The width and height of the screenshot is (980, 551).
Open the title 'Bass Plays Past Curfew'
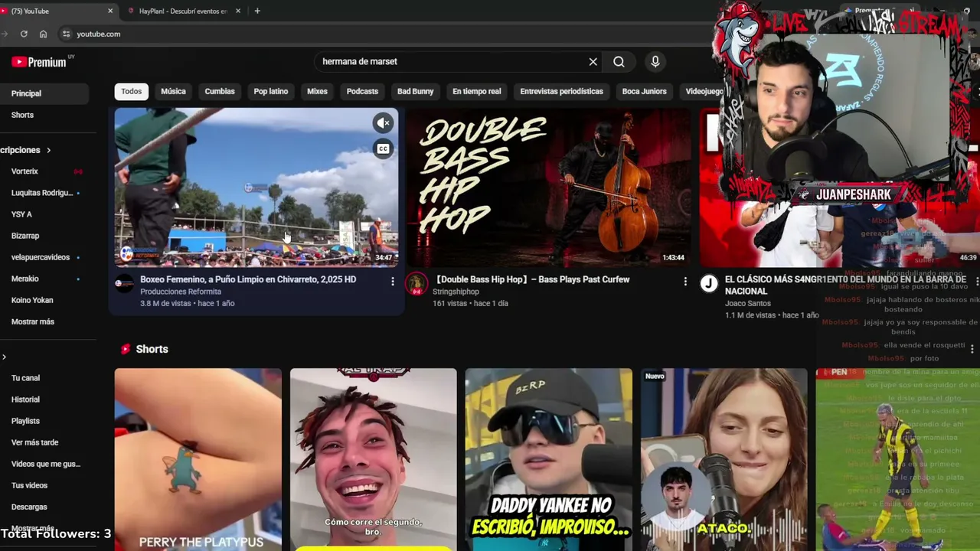531,280
